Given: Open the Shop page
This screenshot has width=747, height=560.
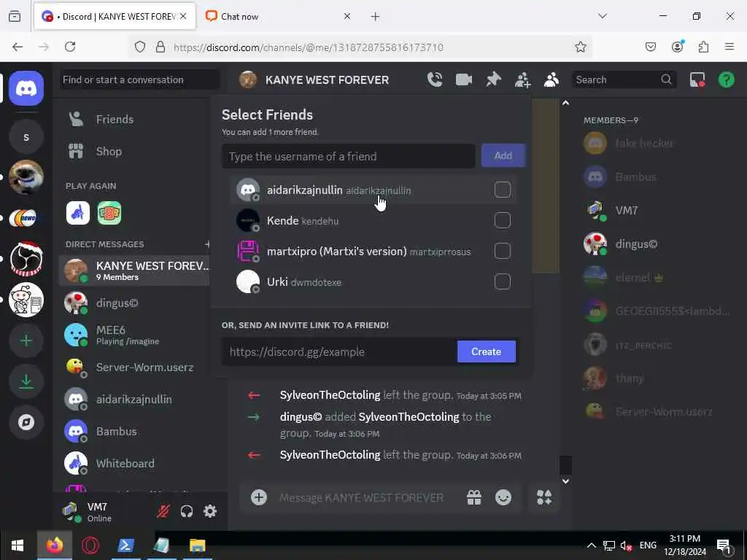Looking at the screenshot, I should (135, 152).
